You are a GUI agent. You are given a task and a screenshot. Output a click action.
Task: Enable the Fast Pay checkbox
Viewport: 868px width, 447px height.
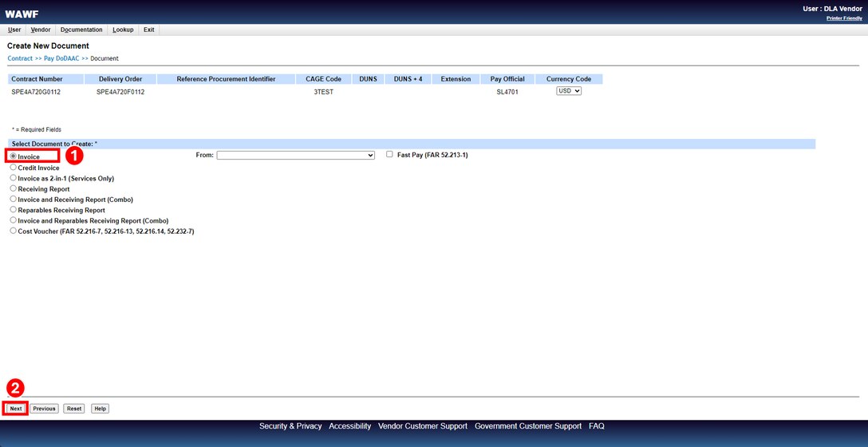389,155
